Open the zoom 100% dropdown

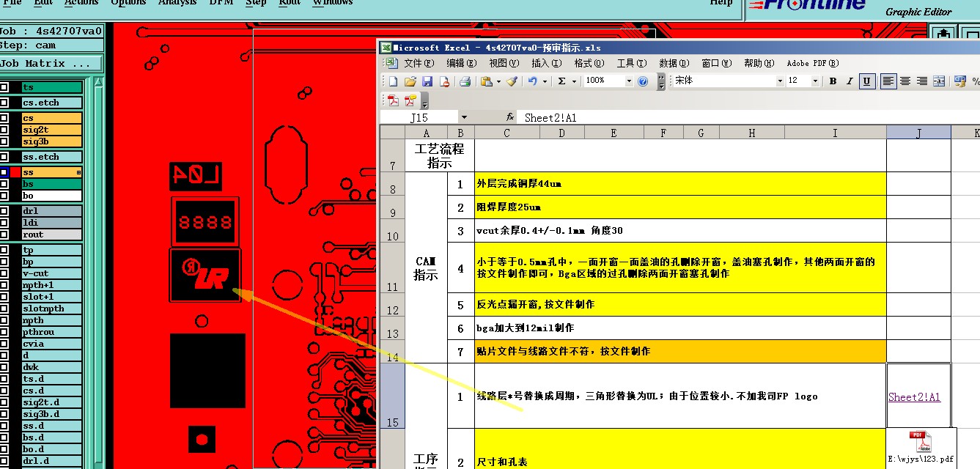(629, 81)
